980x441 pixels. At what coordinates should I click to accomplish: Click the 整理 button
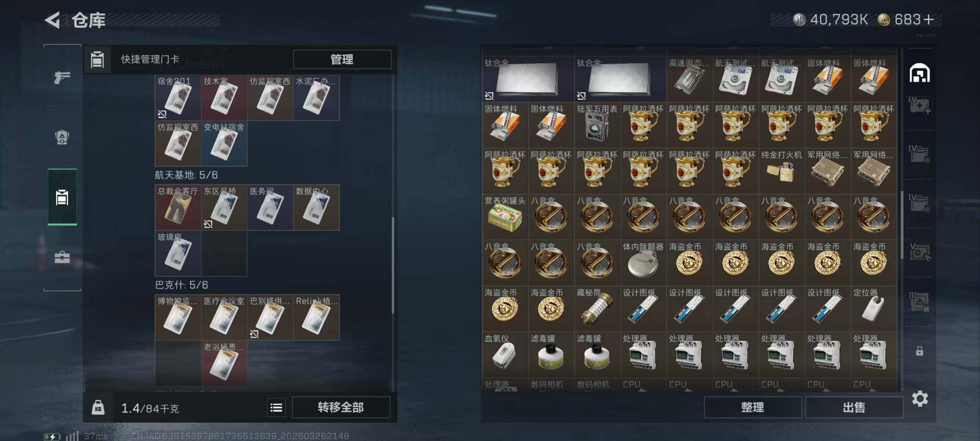(x=753, y=408)
